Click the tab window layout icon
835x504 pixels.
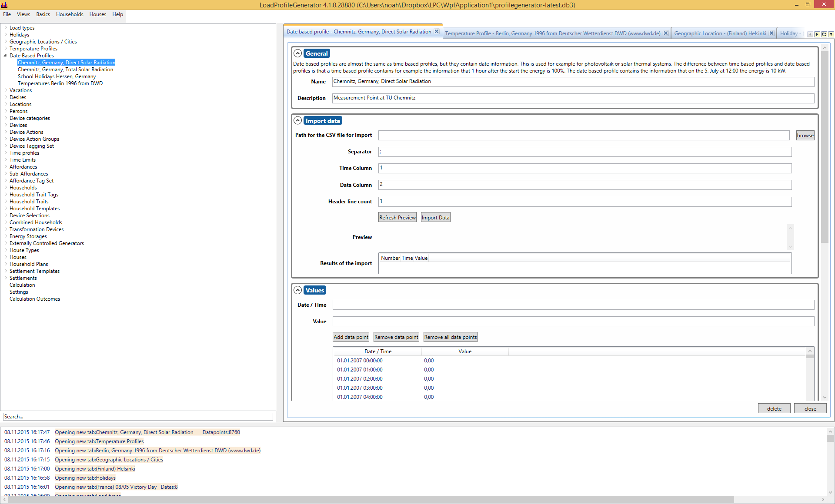coord(824,34)
